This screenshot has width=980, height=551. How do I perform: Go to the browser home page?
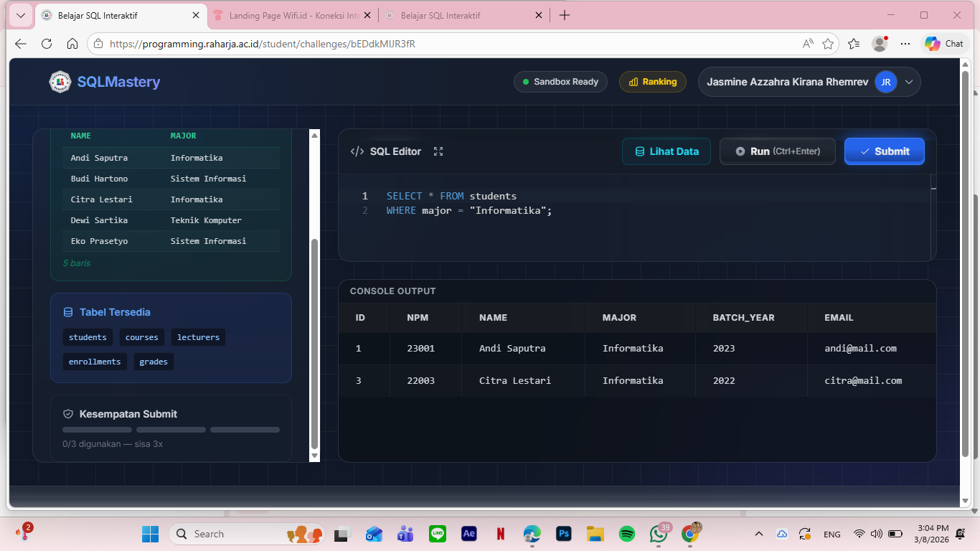(72, 44)
